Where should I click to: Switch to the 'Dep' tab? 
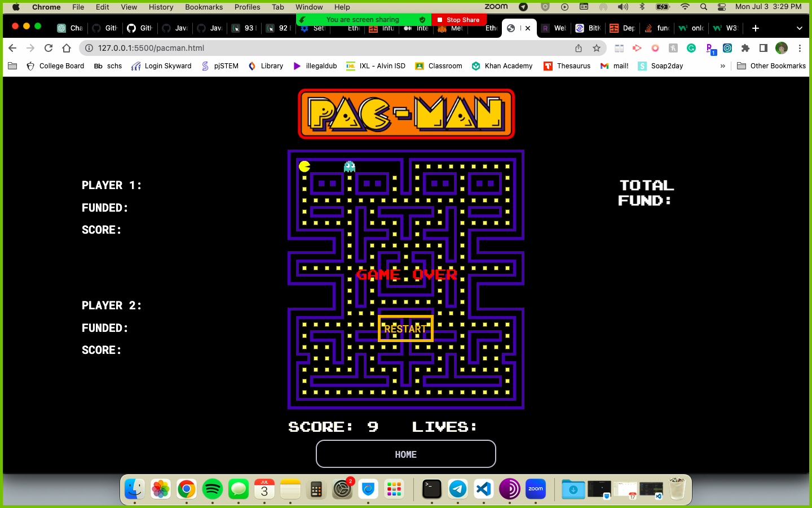[623, 28]
